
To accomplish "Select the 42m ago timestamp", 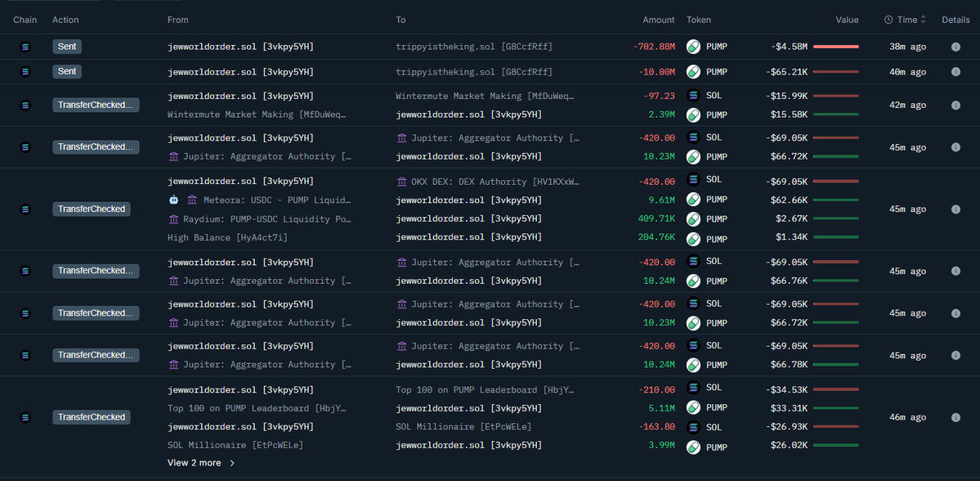I will tap(907, 105).
